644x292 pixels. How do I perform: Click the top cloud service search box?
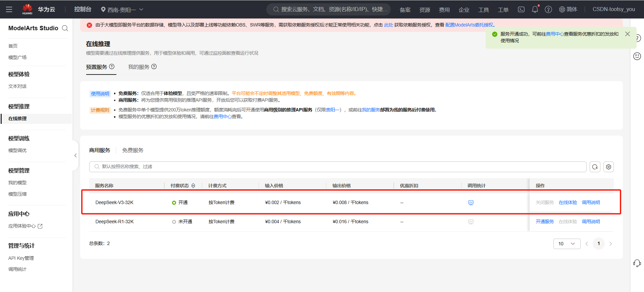tap(329, 9)
